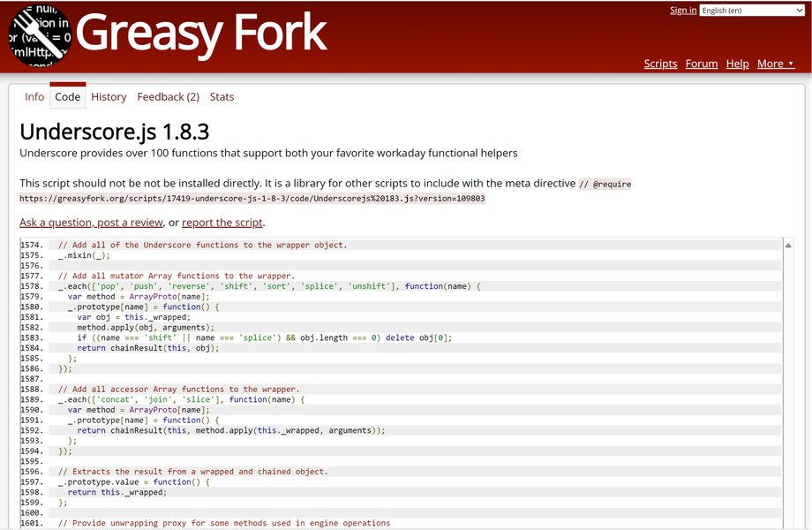Image resolution: width=812 pixels, height=530 pixels.
Task: Open the Help navigation link
Action: 738,64
